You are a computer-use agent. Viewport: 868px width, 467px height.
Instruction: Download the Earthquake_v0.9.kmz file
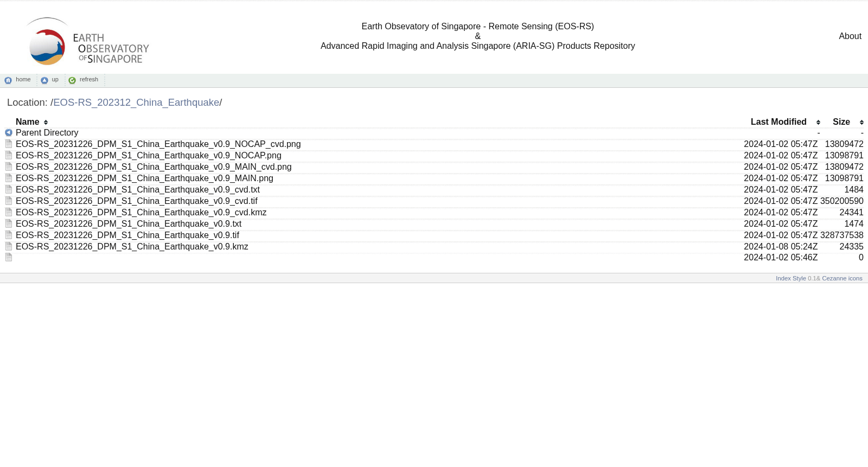[132, 247]
